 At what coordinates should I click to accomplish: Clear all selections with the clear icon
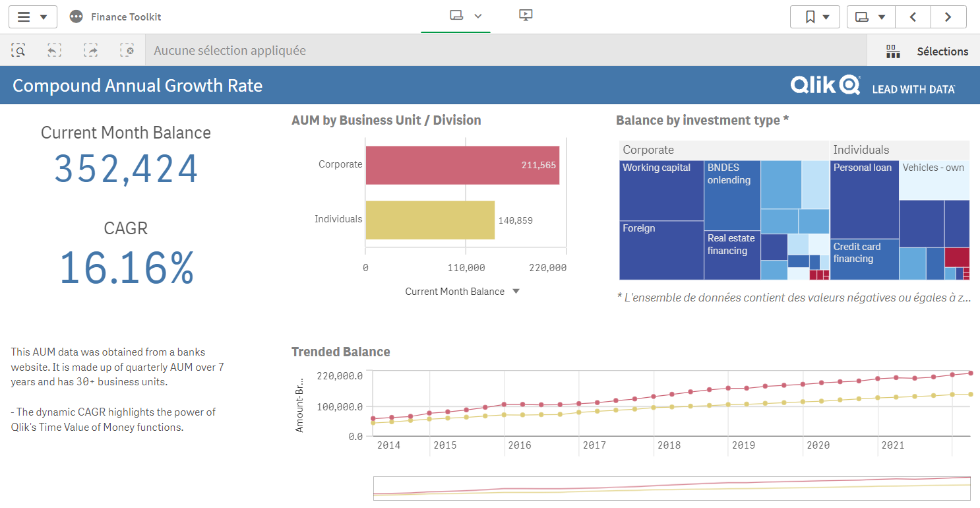(127, 50)
